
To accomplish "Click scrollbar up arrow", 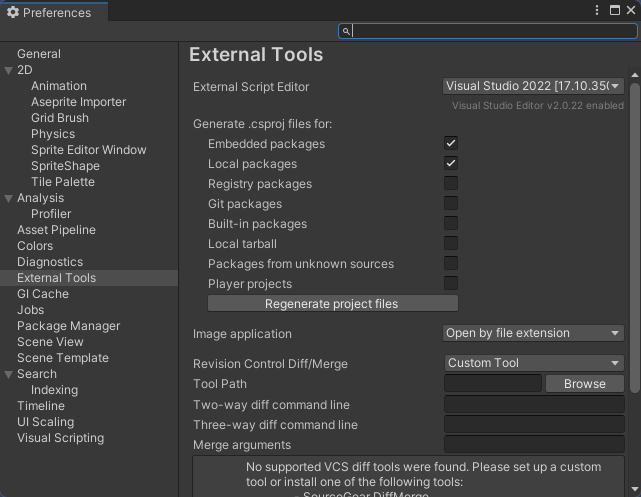I will click(634, 75).
